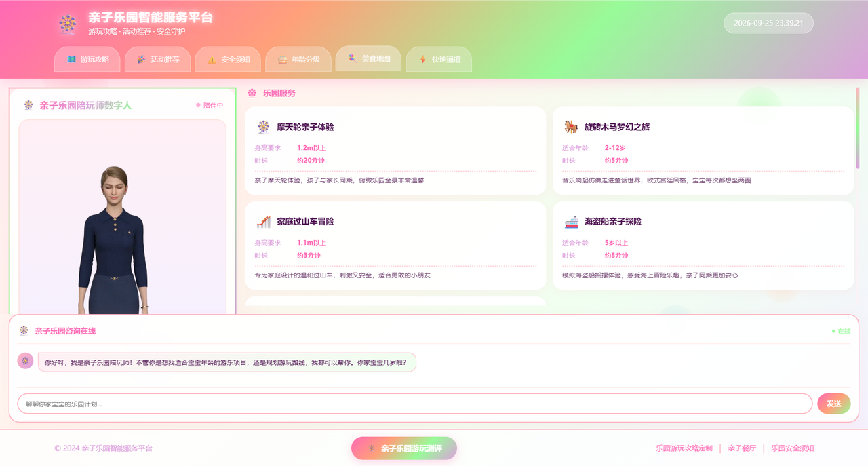The image size is (868, 466).
Task: Click the warning icon in 安全须知 tab
Action: point(212,60)
